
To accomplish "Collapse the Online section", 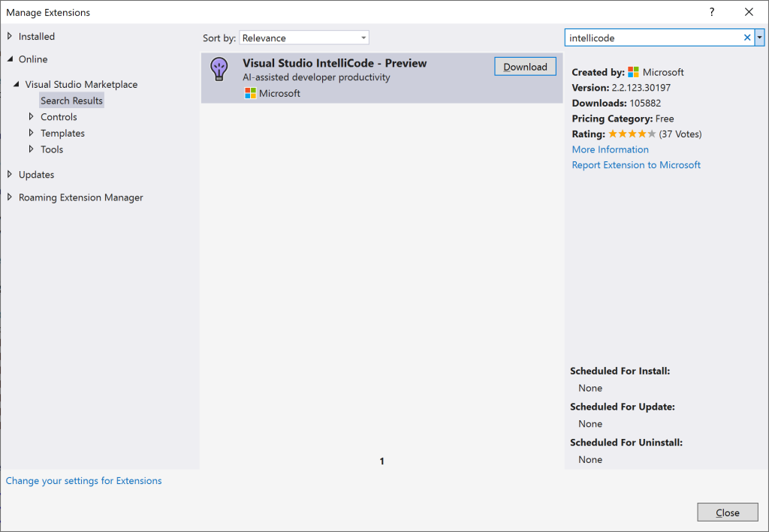I will (10, 59).
